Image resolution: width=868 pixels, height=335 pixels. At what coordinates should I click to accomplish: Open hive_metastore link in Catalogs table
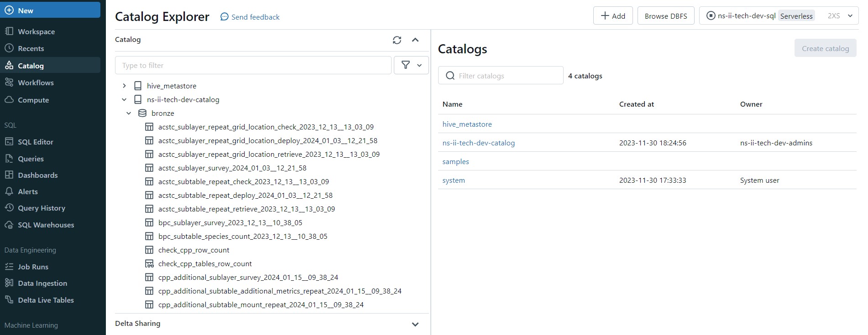(467, 124)
